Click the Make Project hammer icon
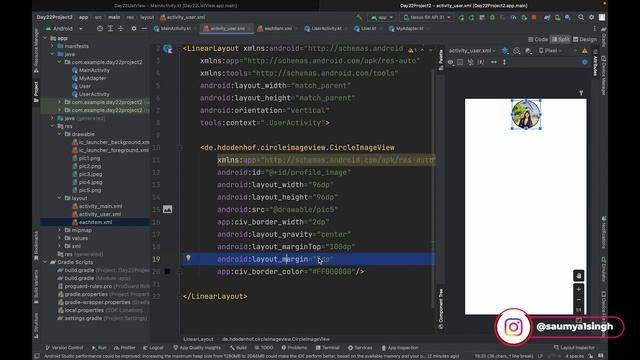The width and height of the screenshot is (640, 360). point(359,18)
